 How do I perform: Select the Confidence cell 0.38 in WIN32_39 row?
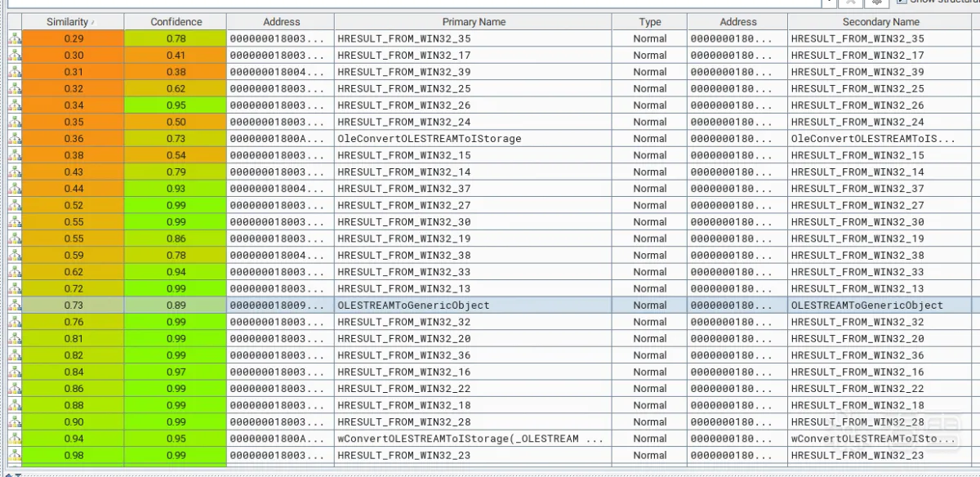tap(176, 72)
